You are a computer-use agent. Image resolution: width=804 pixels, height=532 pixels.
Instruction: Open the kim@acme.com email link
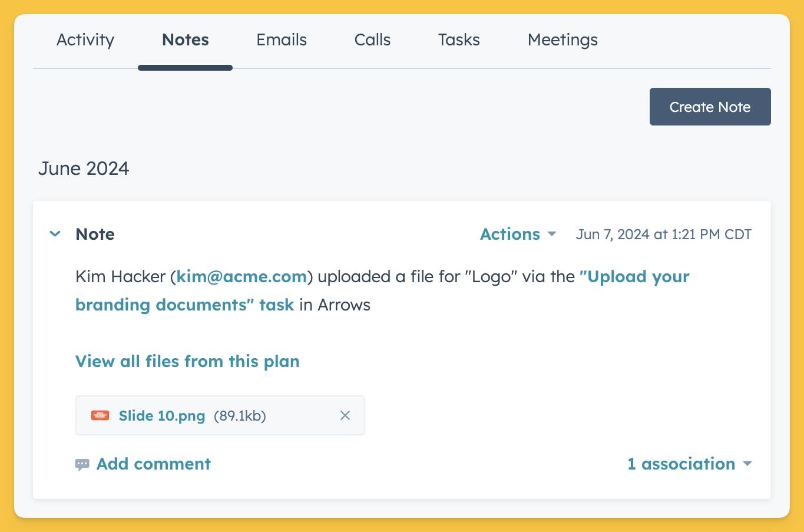[x=241, y=276]
